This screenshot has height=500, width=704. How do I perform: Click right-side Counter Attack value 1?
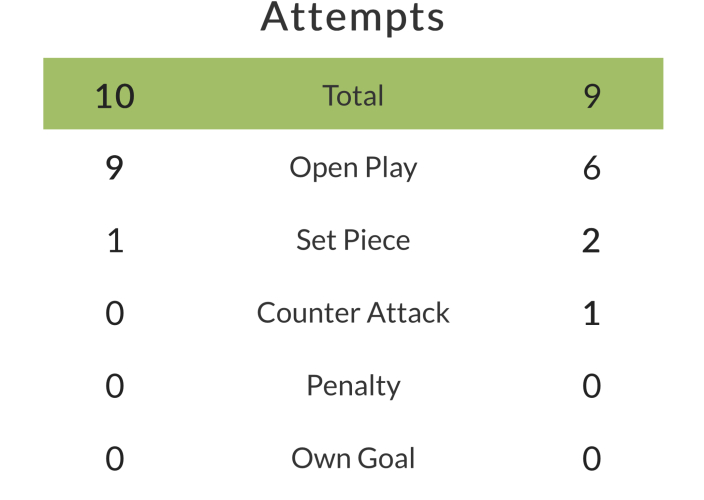coord(591,314)
